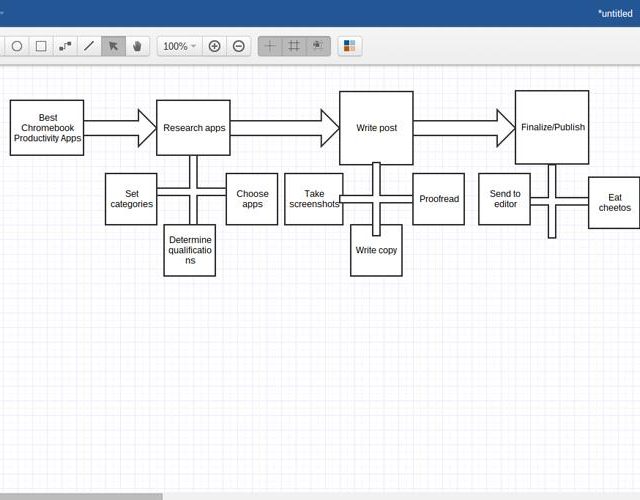Select the rectangle shape tool
The width and height of the screenshot is (640, 500).
coord(41,46)
